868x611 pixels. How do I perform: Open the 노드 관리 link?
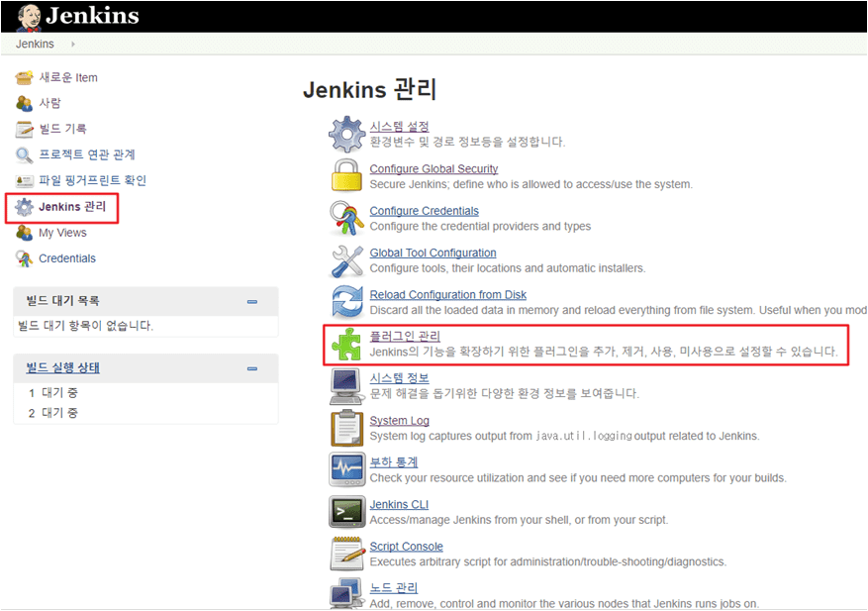pyautogui.click(x=394, y=588)
